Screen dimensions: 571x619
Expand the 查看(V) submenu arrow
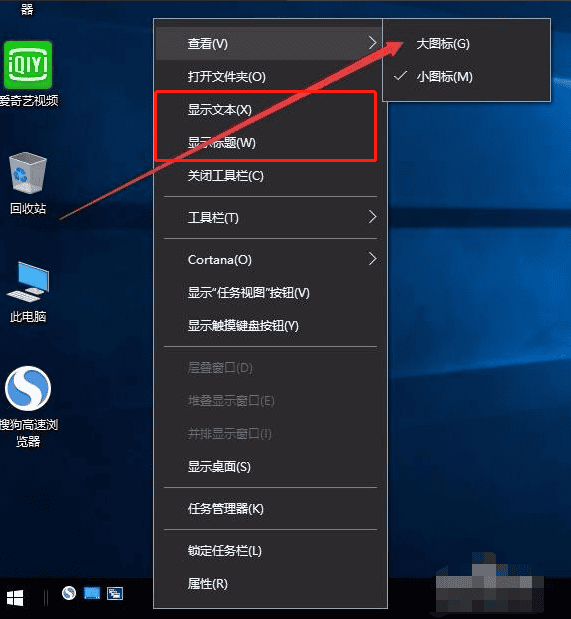pos(372,42)
